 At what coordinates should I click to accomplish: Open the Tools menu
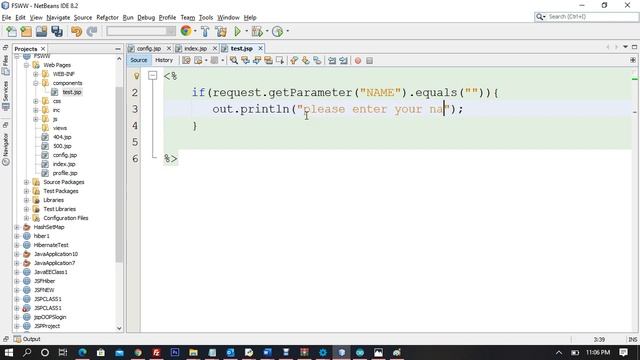[x=206, y=18]
